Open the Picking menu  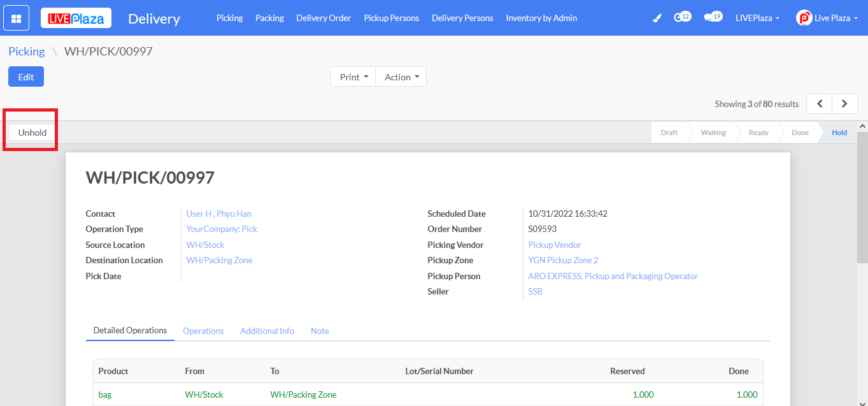[x=229, y=18]
